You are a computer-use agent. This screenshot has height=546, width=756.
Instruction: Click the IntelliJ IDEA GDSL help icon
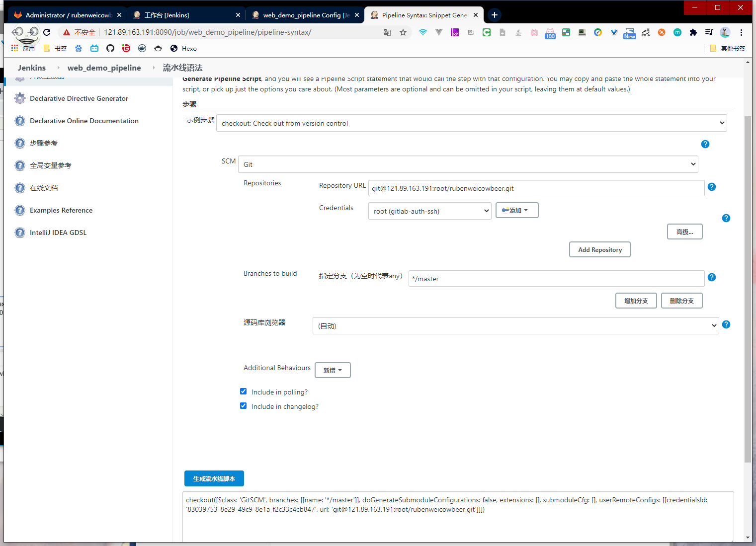(20, 233)
